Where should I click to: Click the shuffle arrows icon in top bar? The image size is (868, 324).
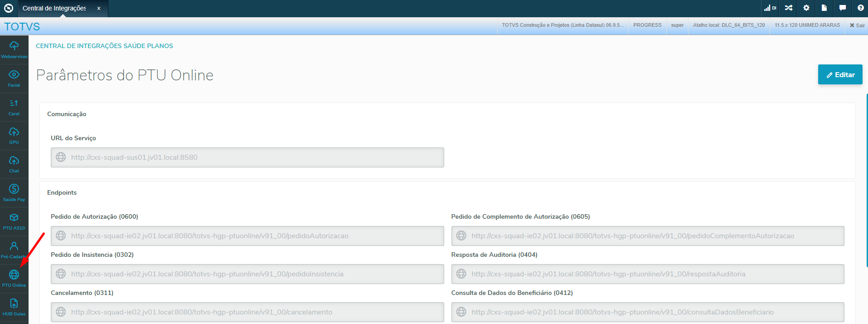tap(789, 8)
